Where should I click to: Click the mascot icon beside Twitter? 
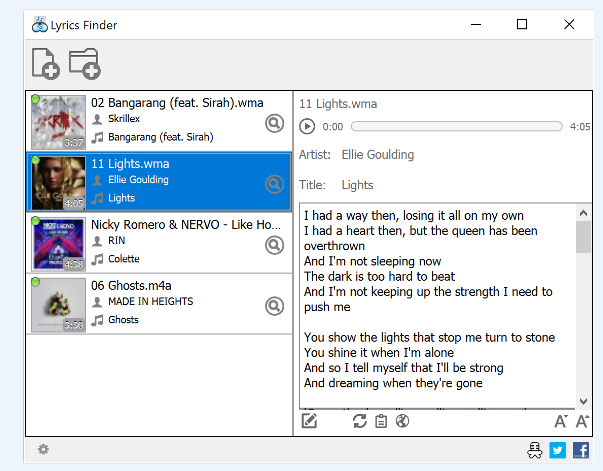pos(535,450)
